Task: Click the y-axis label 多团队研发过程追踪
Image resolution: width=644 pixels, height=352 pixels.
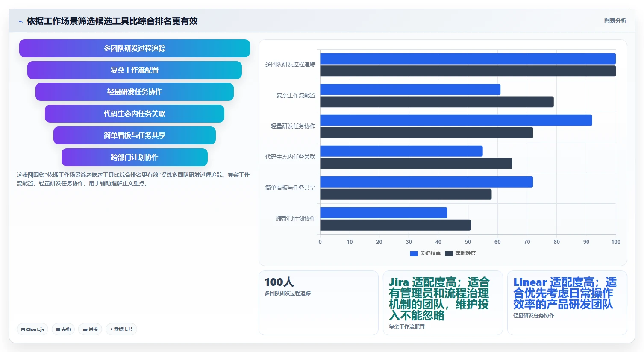Action: click(x=290, y=64)
